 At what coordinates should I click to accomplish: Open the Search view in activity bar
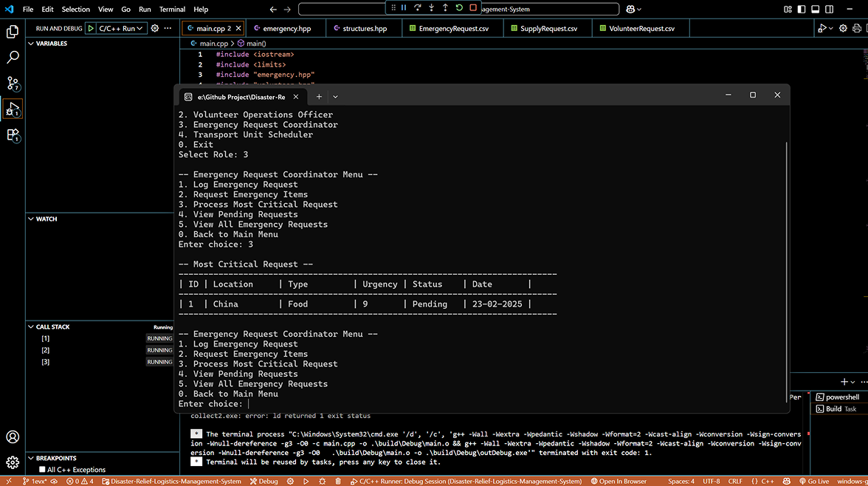coord(13,57)
